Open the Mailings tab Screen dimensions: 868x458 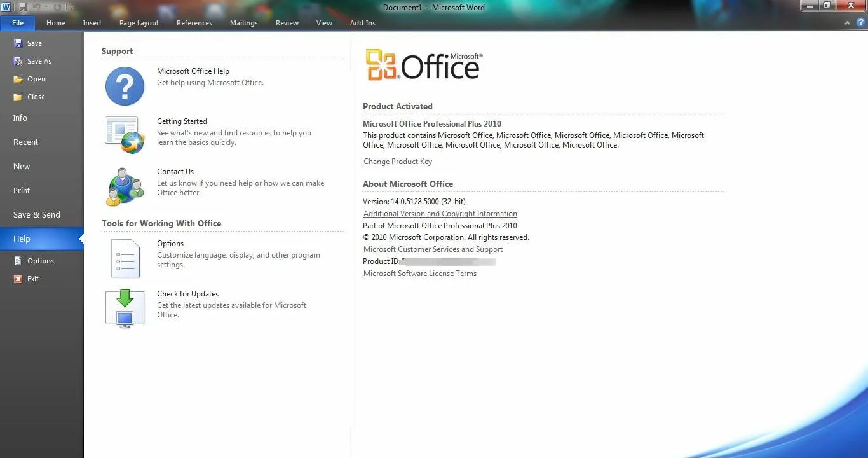click(x=244, y=23)
